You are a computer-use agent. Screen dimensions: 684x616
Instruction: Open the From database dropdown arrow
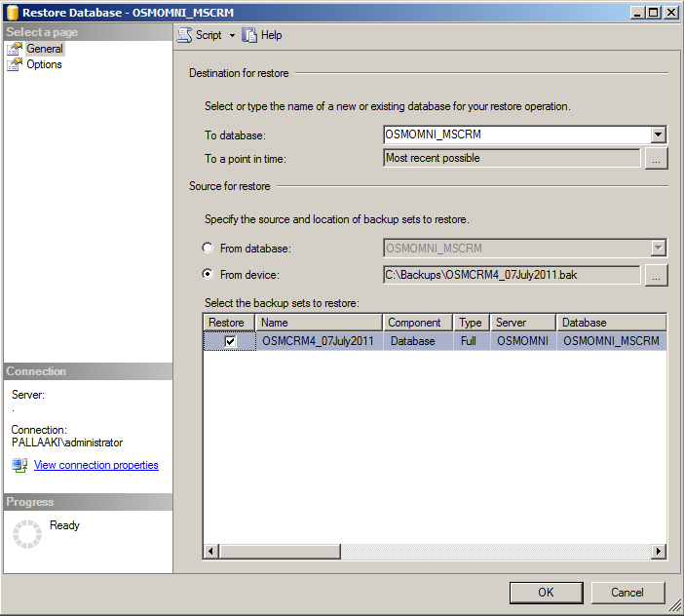tap(659, 249)
